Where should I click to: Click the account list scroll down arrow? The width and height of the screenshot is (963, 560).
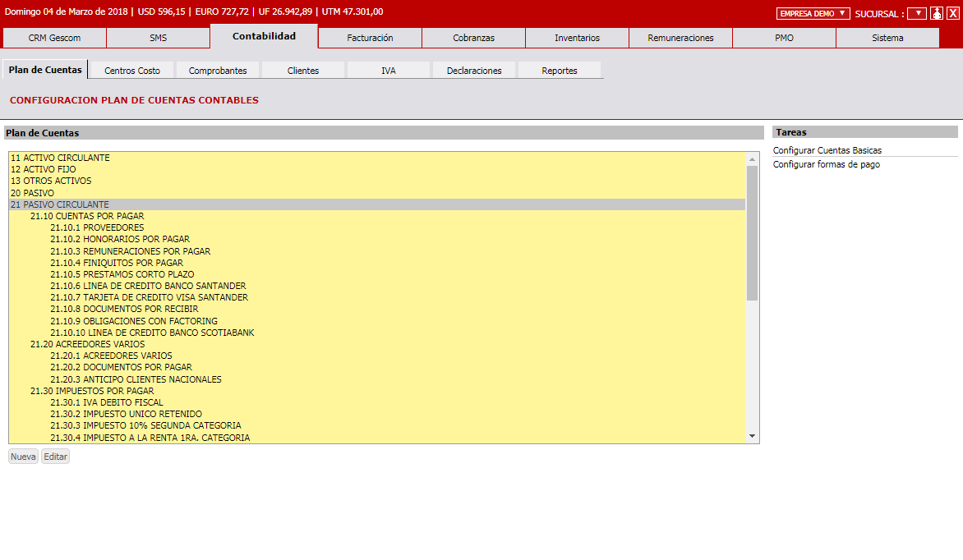pyautogui.click(x=752, y=436)
